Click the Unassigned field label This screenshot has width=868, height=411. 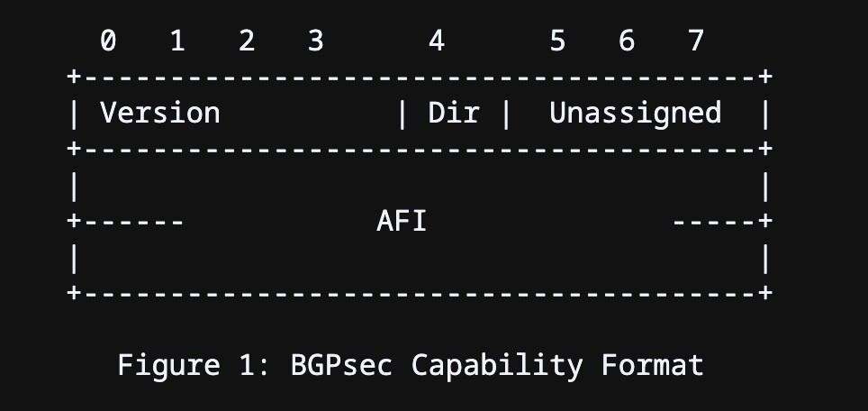(635, 114)
